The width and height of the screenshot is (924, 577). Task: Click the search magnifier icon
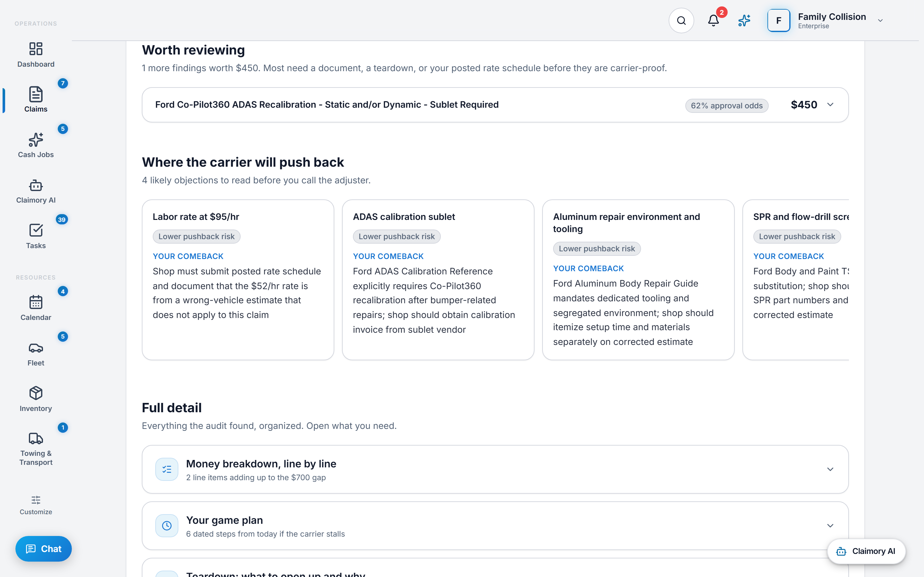[681, 21]
